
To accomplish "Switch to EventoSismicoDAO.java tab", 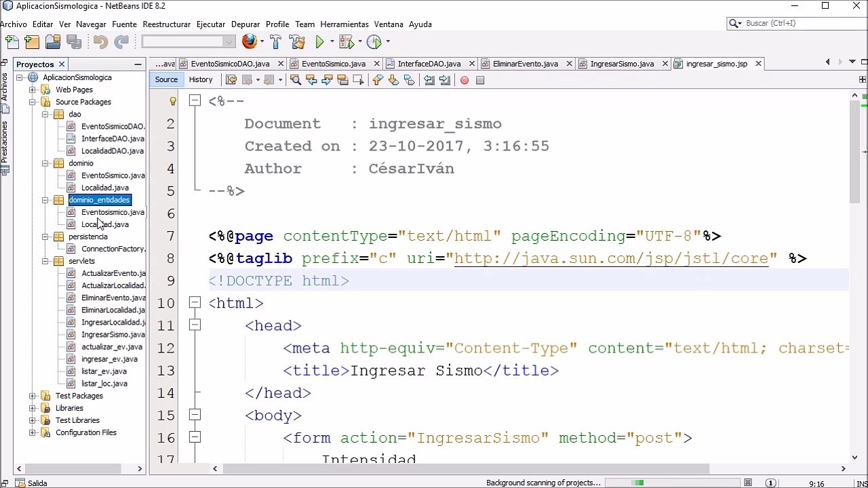I will click(x=230, y=64).
